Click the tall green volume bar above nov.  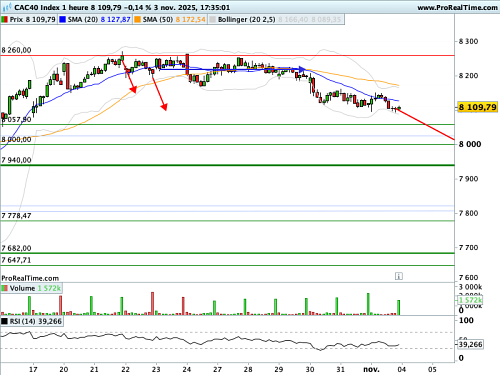tap(368, 304)
